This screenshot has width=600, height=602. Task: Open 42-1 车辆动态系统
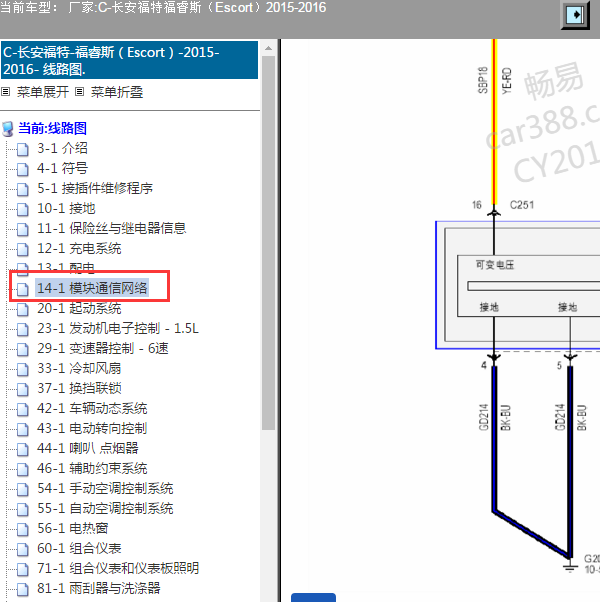tap(92, 408)
